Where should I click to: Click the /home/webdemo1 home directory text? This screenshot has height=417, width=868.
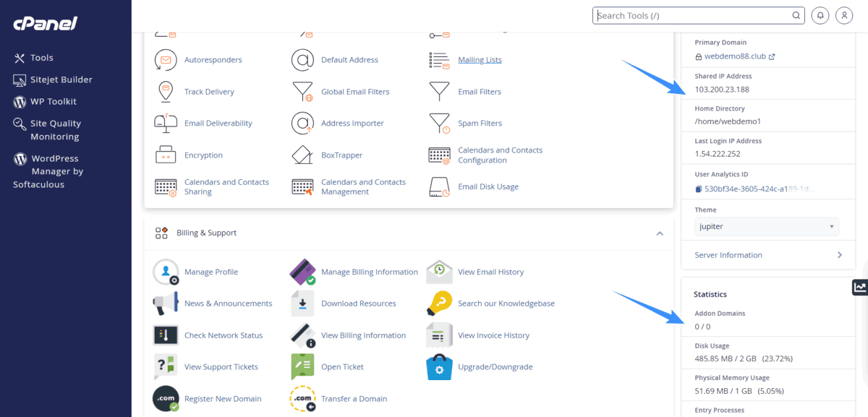pyautogui.click(x=728, y=121)
